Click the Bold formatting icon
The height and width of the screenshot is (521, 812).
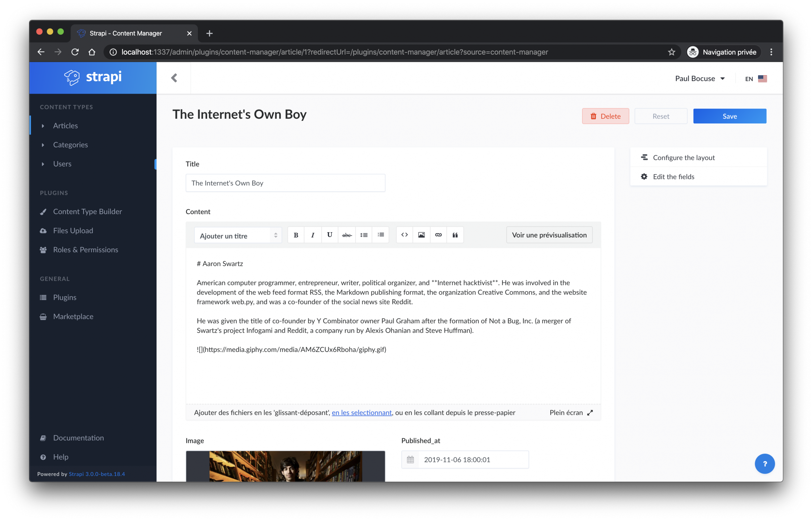point(296,235)
